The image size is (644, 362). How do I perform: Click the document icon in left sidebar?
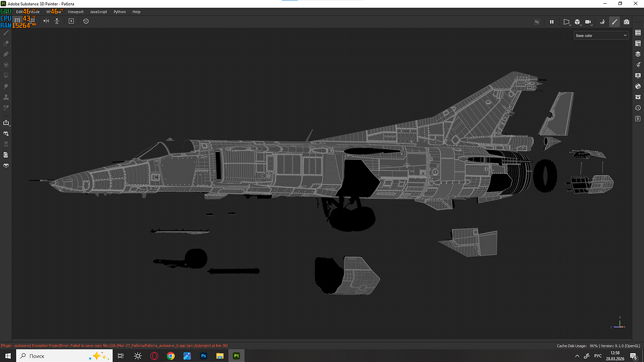pos(6,155)
